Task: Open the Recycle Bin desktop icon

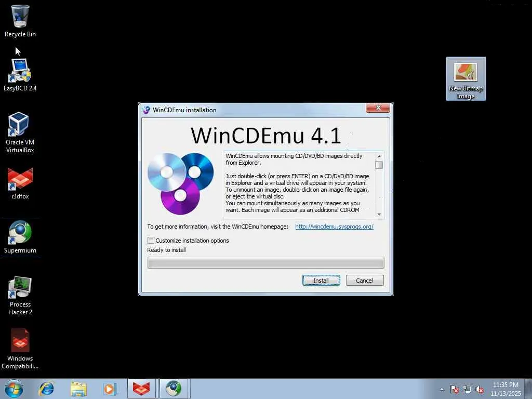Action: coord(20,21)
